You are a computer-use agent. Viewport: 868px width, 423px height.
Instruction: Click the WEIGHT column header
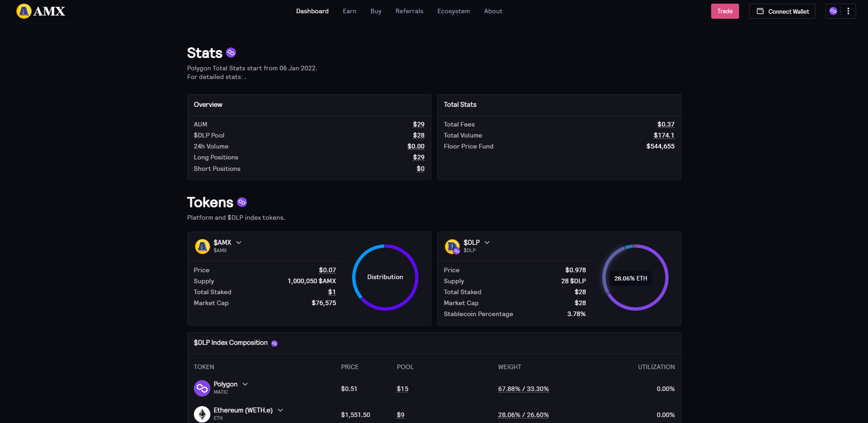pyautogui.click(x=509, y=367)
